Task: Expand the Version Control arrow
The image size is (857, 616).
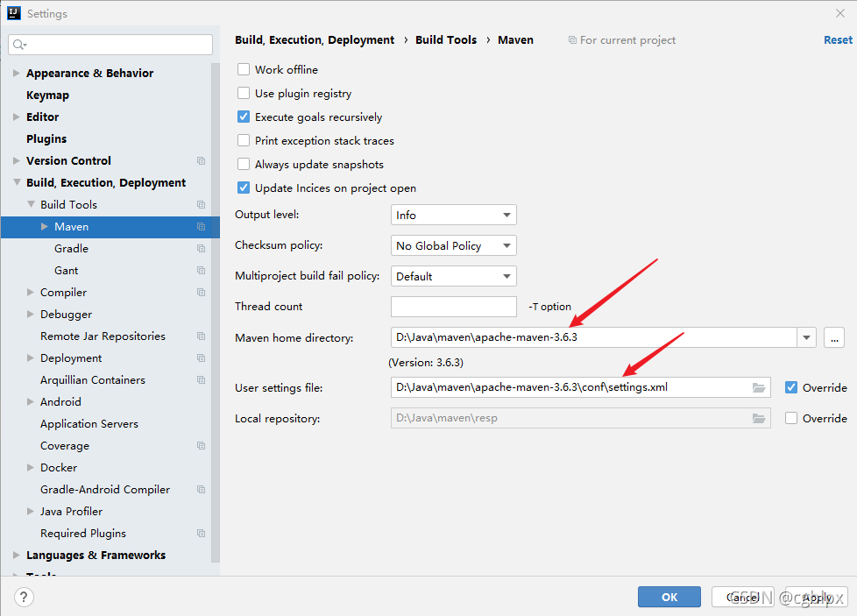Action: pyautogui.click(x=17, y=160)
